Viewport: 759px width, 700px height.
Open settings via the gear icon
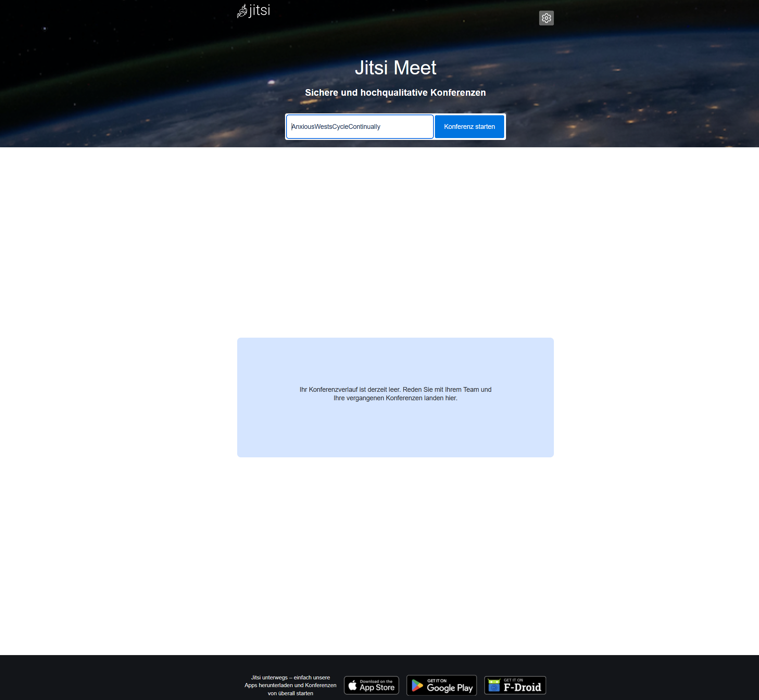(x=546, y=18)
